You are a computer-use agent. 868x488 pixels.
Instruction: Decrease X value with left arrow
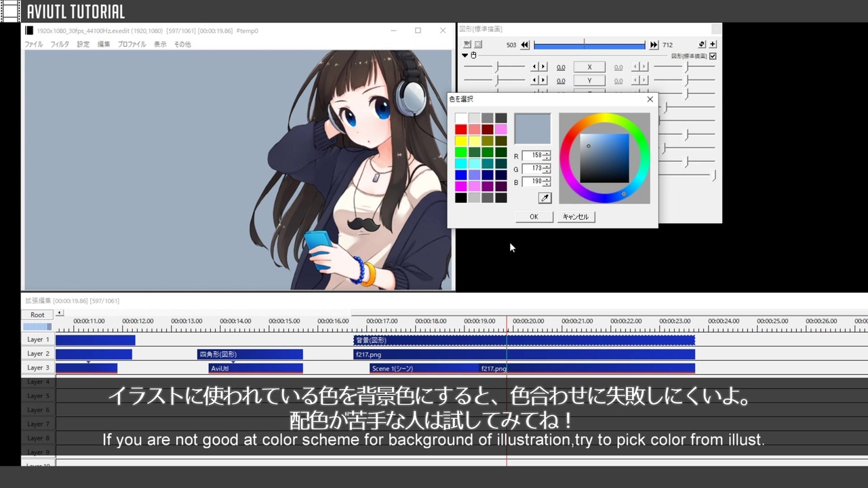534,67
